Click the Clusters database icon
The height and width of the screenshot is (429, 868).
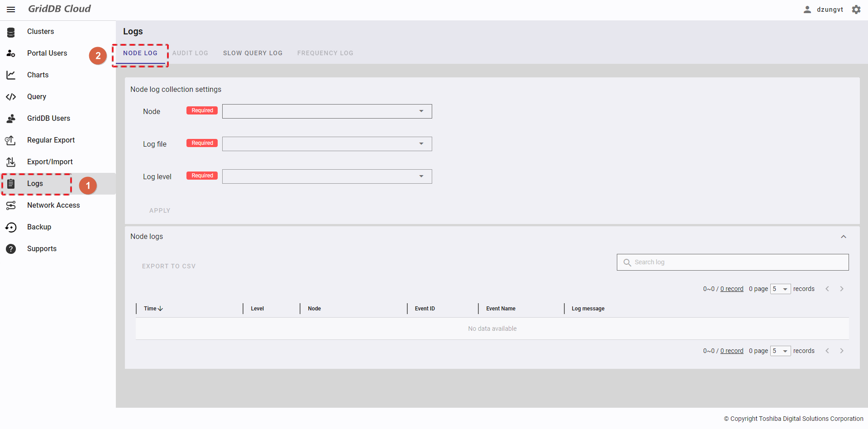tap(11, 32)
